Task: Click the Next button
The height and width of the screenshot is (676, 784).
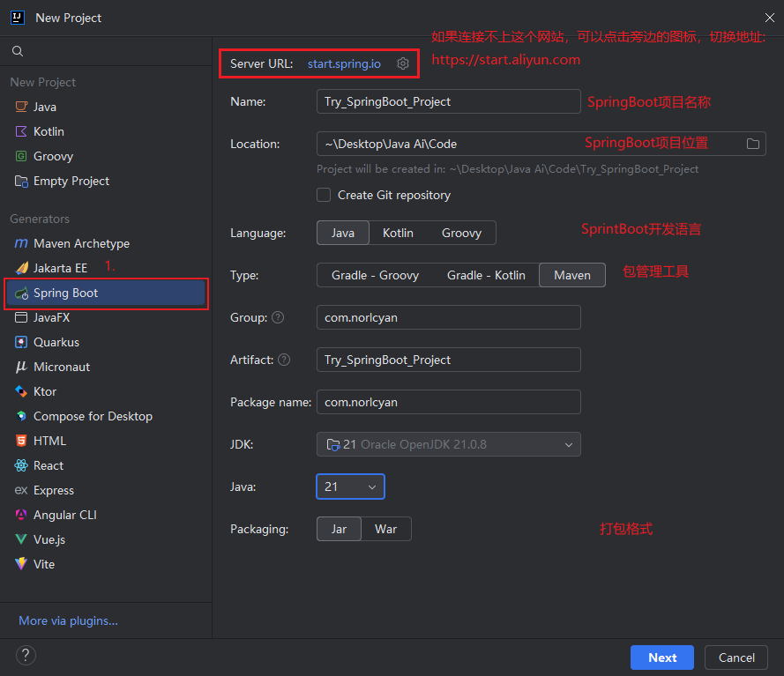Action: click(x=662, y=657)
